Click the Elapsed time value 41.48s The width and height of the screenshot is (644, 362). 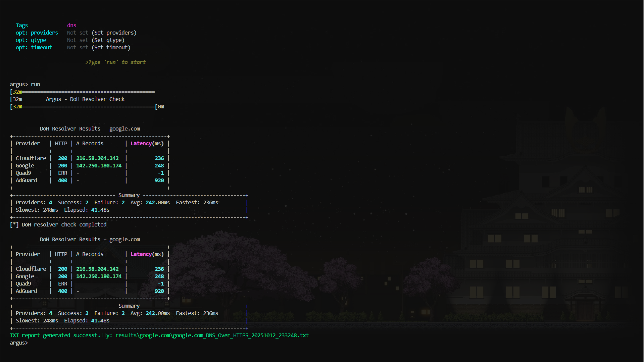click(100, 210)
